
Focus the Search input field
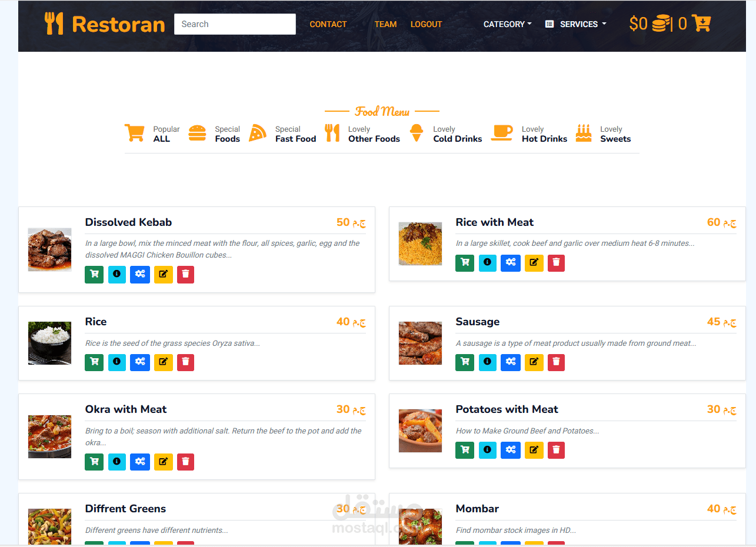point(235,24)
